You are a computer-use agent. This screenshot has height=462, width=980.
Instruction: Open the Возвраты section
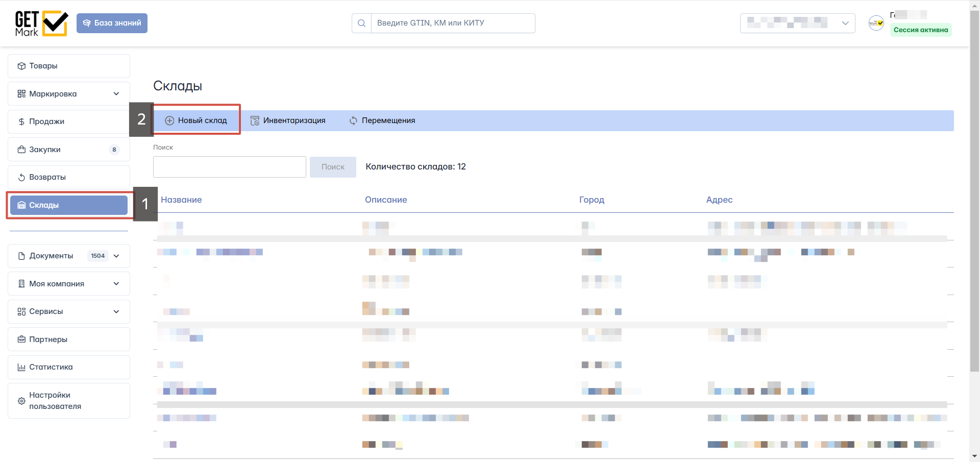tap(69, 177)
